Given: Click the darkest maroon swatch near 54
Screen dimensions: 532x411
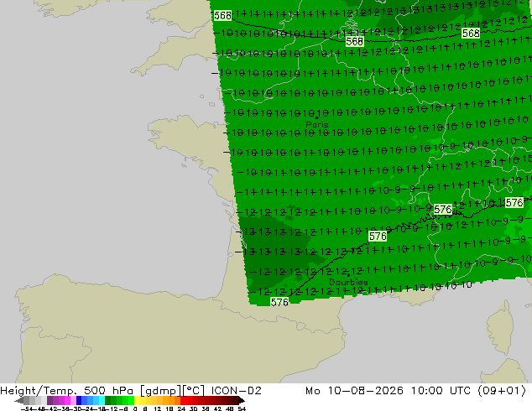Looking at the screenshot, I should coord(236,400).
